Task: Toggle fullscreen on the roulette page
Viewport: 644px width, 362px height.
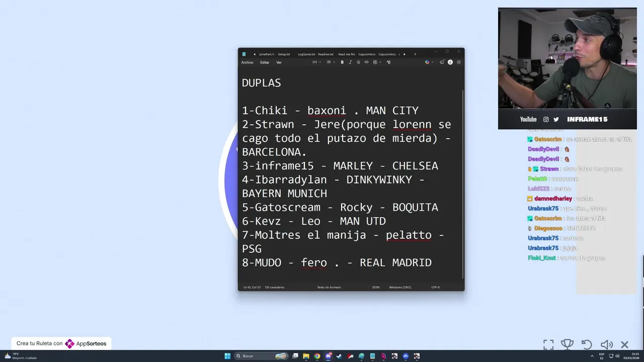Action: [x=548, y=344]
